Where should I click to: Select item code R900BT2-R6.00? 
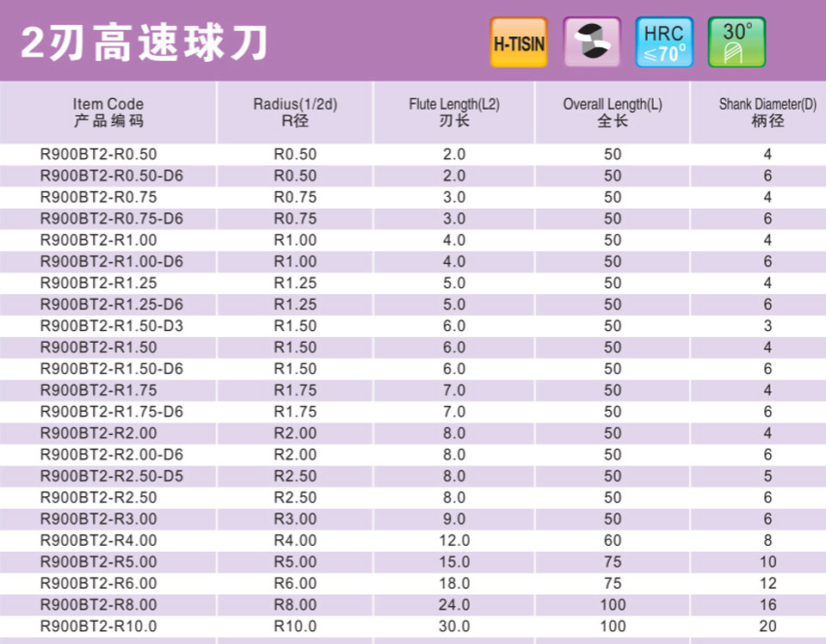click(x=99, y=584)
